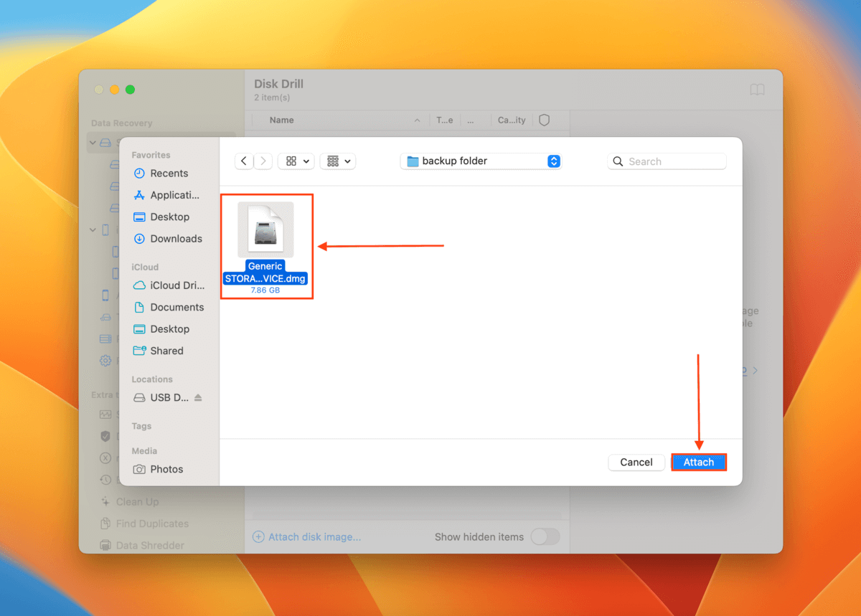Select the Generic STORA...VICE.dmg file icon

[x=265, y=229]
